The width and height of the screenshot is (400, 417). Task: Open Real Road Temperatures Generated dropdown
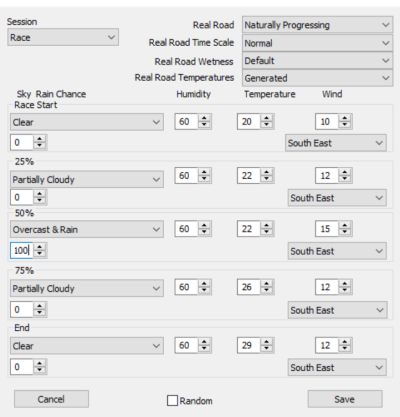(317, 78)
